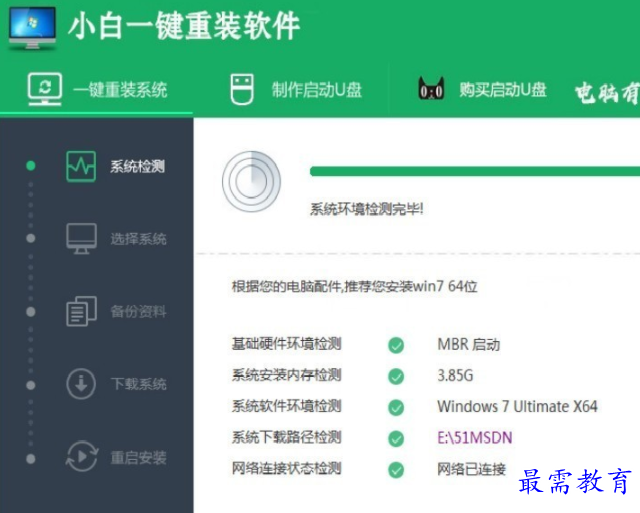Click the 小白一键重装软件 title text
The height and width of the screenshot is (513, 640).
click(x=184, y=26)
